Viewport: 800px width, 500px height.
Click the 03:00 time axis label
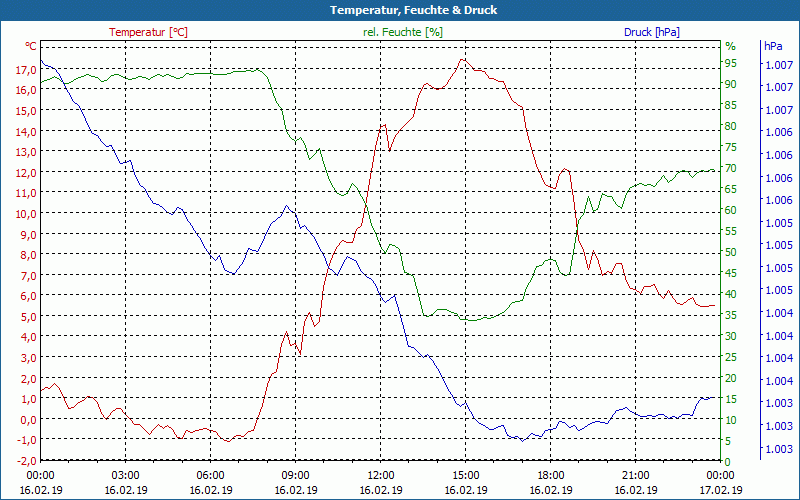point(126,476)
